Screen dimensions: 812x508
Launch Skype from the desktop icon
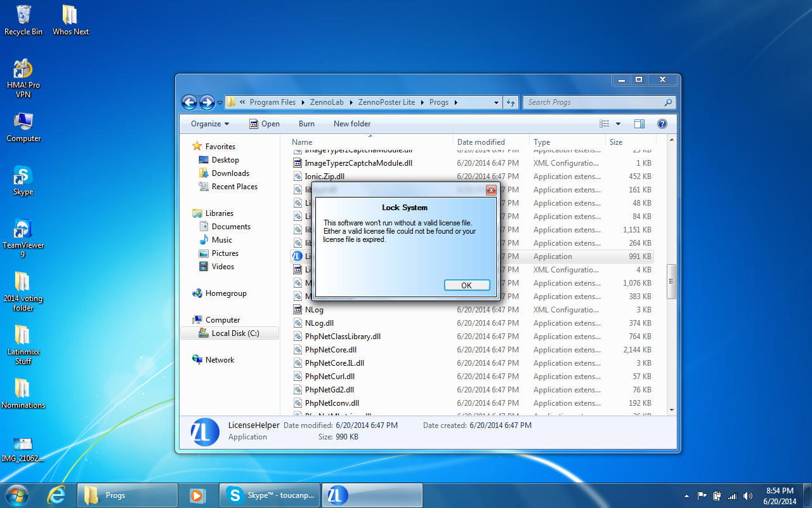[x=23, y=180]
